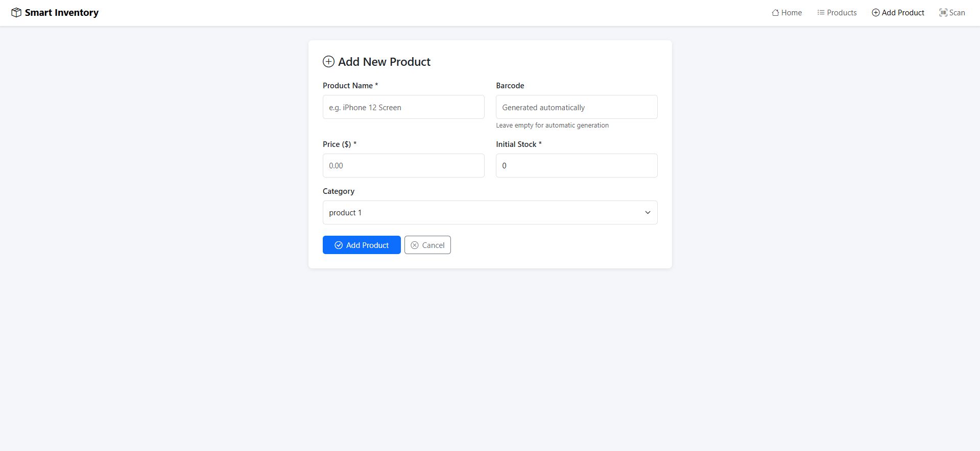Click the Home house icon
Image resolution: width=980 pixels, height=451 pixels.
pos(775,13)
